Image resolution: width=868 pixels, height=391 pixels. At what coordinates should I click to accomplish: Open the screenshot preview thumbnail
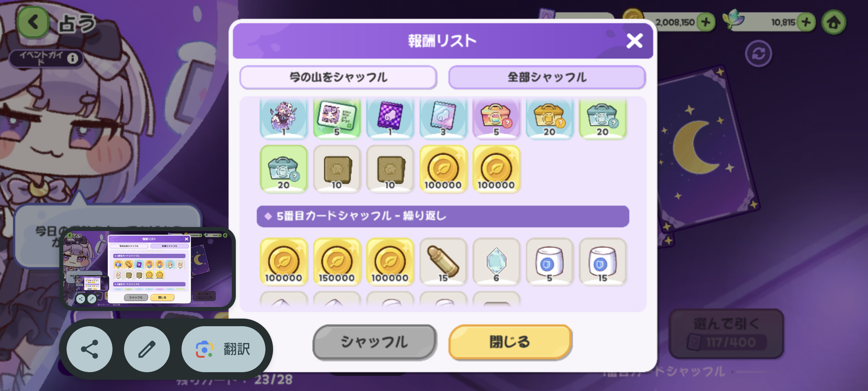click(x=148, y=269)
